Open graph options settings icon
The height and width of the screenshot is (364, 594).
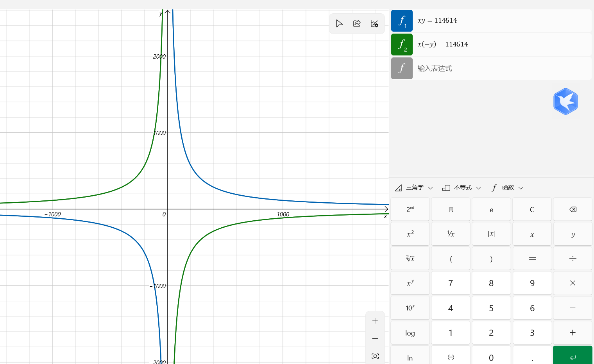click(374, 24)
